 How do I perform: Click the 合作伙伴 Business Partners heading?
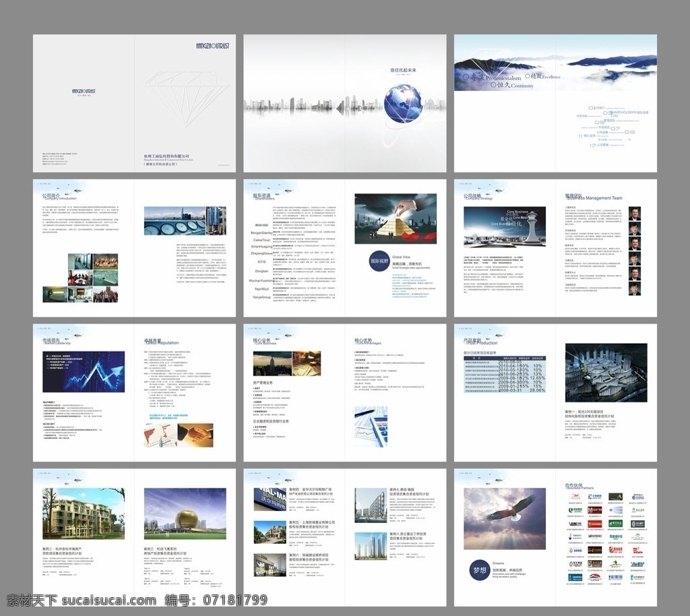tap(579, 487)
